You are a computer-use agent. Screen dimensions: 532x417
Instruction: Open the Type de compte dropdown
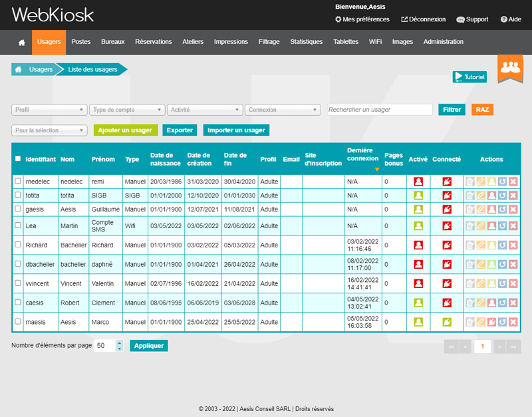point(127,110)
